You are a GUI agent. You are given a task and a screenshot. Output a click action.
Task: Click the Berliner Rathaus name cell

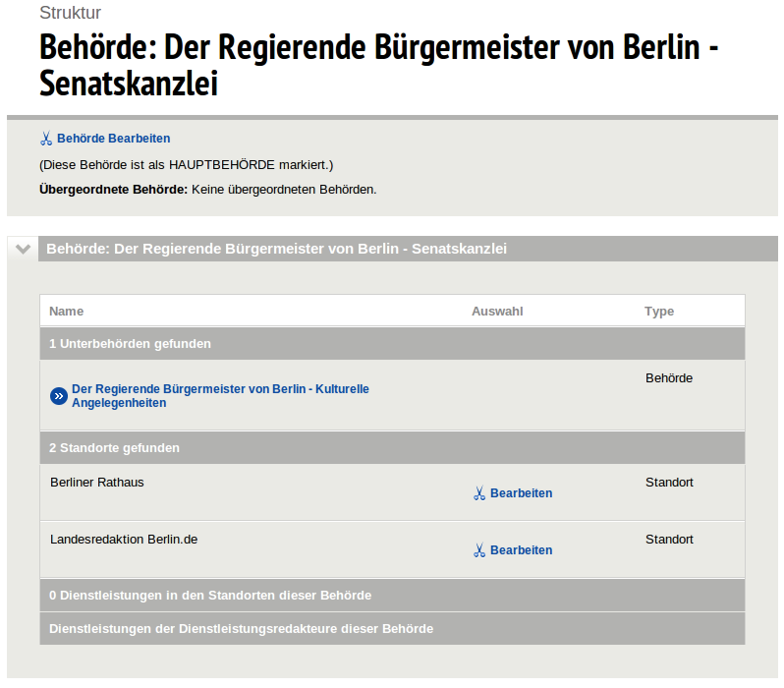click(97, 483)
